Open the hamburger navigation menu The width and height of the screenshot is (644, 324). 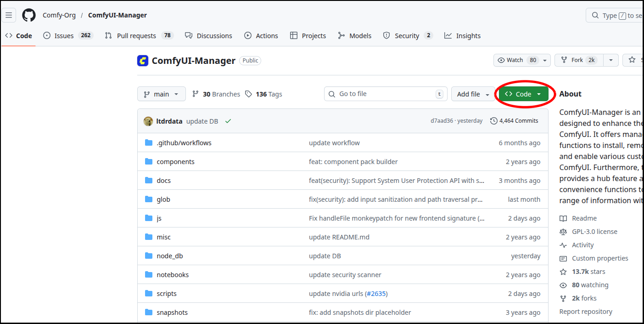[x=9, y=15]
